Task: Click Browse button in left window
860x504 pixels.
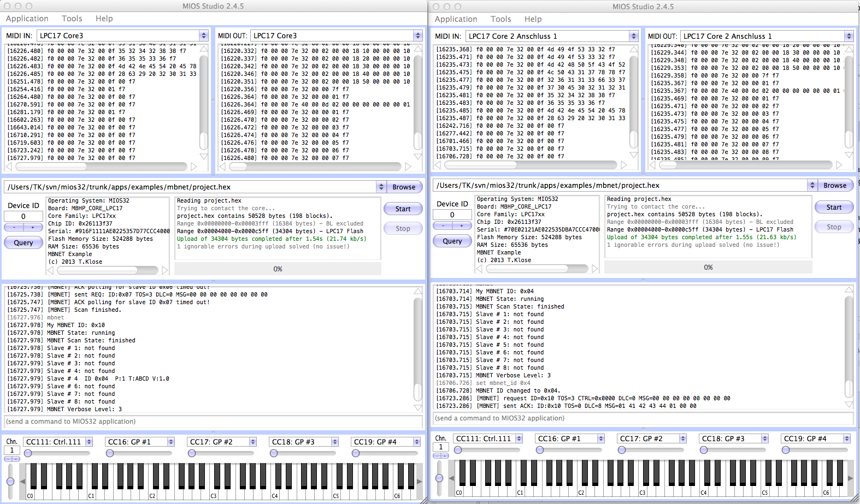Action: 404,187
